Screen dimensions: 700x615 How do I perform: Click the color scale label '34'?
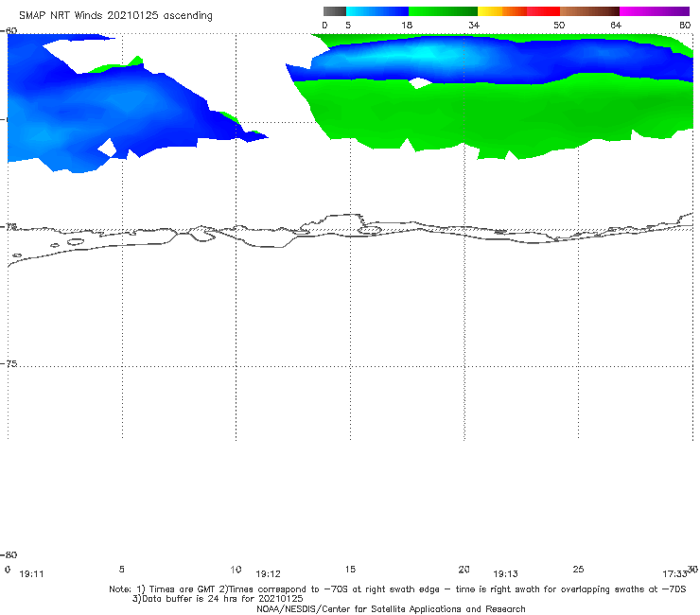(474, 25)
